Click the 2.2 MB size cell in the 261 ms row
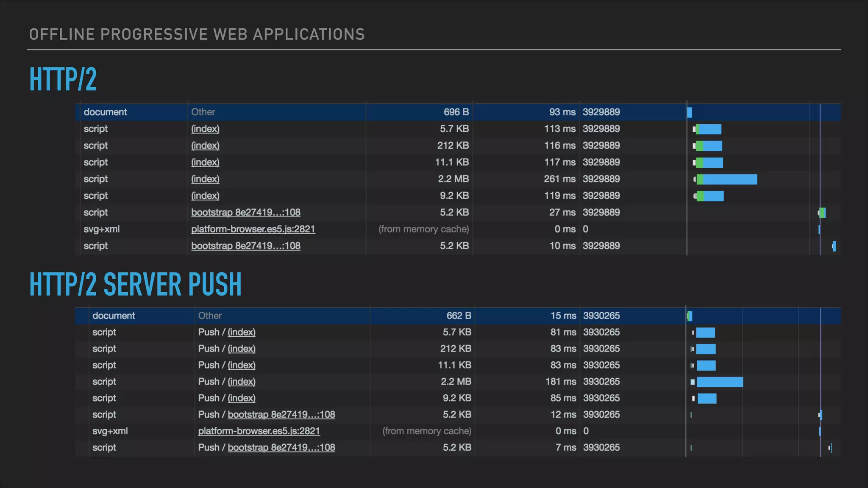Screen dimensions: 868x488 453,179
